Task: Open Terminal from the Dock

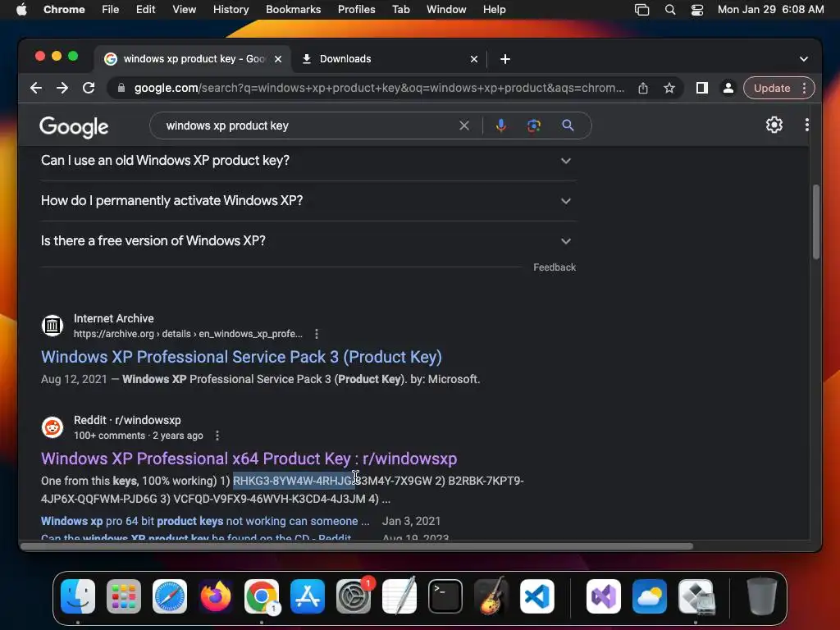Action: 445,596
